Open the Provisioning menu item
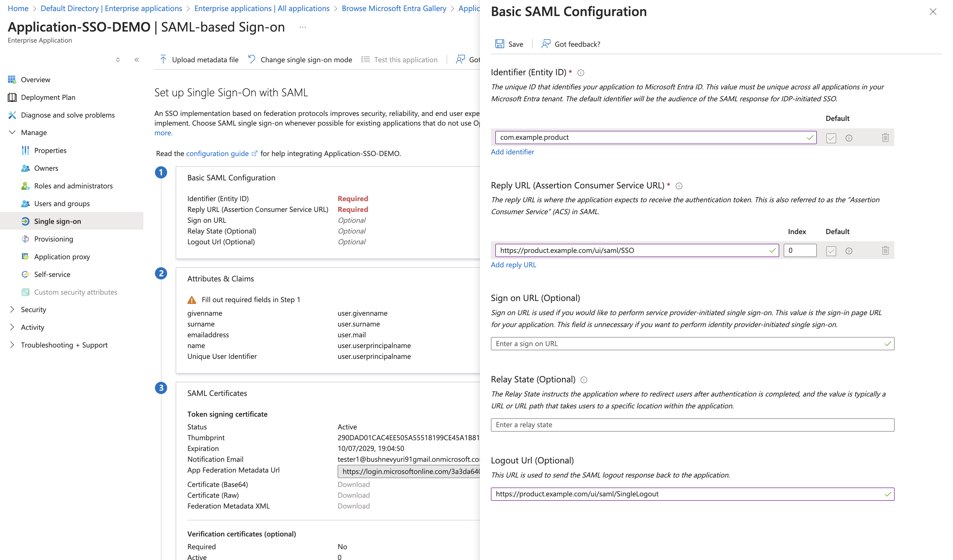 [54, 239]
